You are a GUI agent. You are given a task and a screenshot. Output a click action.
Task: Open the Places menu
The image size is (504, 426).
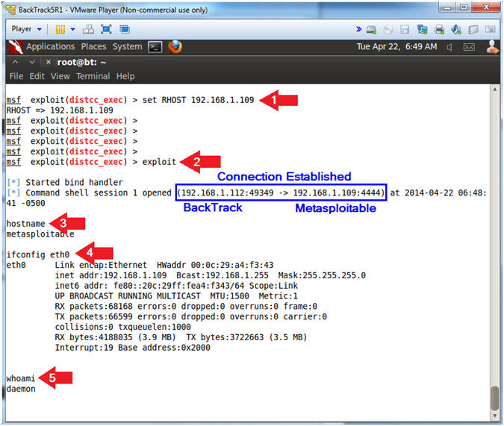[93, 47]
